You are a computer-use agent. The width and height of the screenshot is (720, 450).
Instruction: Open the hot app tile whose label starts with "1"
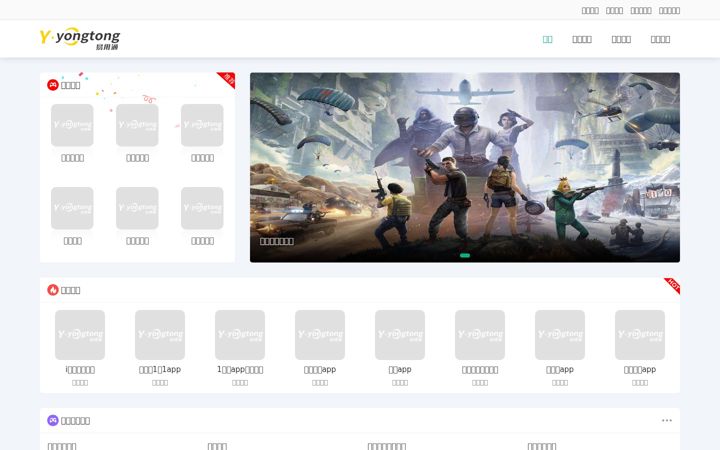[x=240, y=348]
